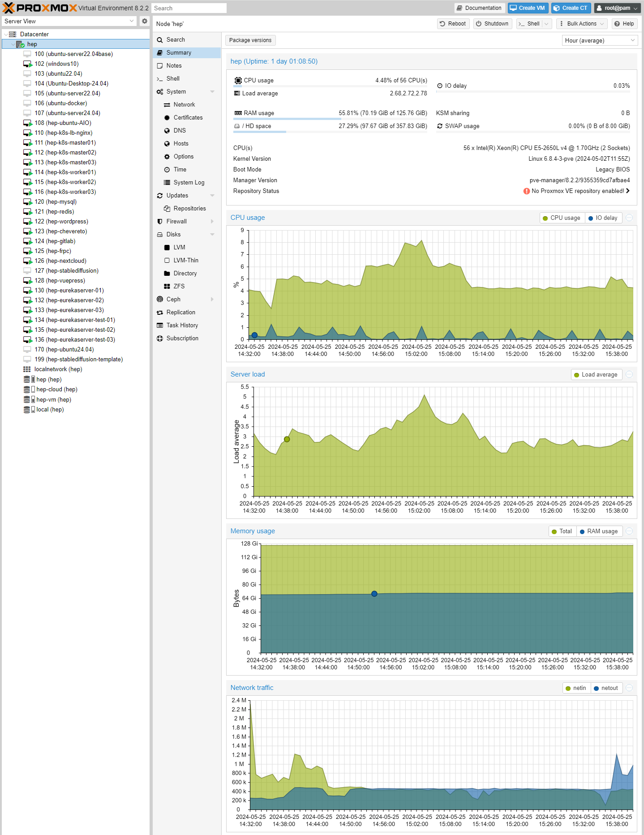Click the Datacenter server icon

click(13, 34)
